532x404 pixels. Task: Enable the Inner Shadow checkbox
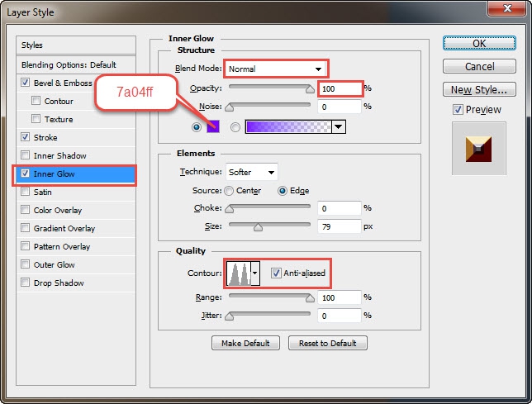[x=25, y=155]
